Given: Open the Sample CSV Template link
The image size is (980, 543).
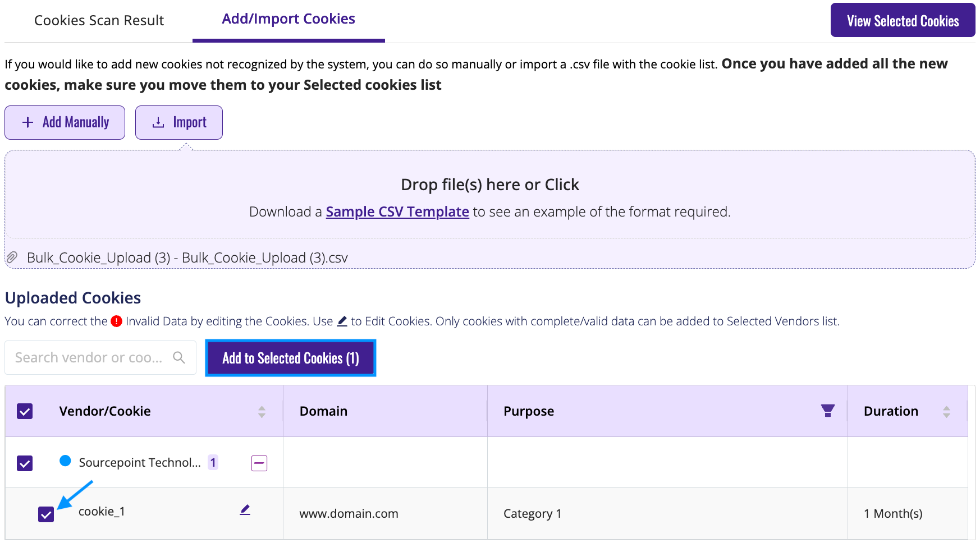Looking at the screenshot, I should coord(397,211).
